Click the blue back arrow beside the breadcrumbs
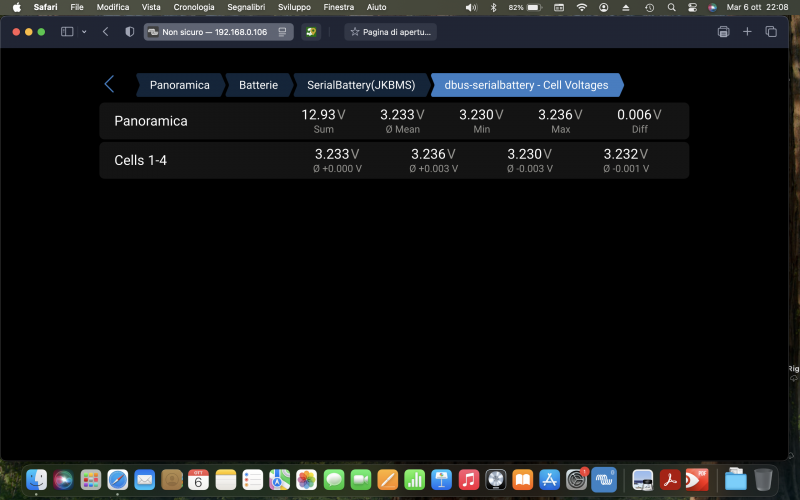800x500 pixels. 109,84
